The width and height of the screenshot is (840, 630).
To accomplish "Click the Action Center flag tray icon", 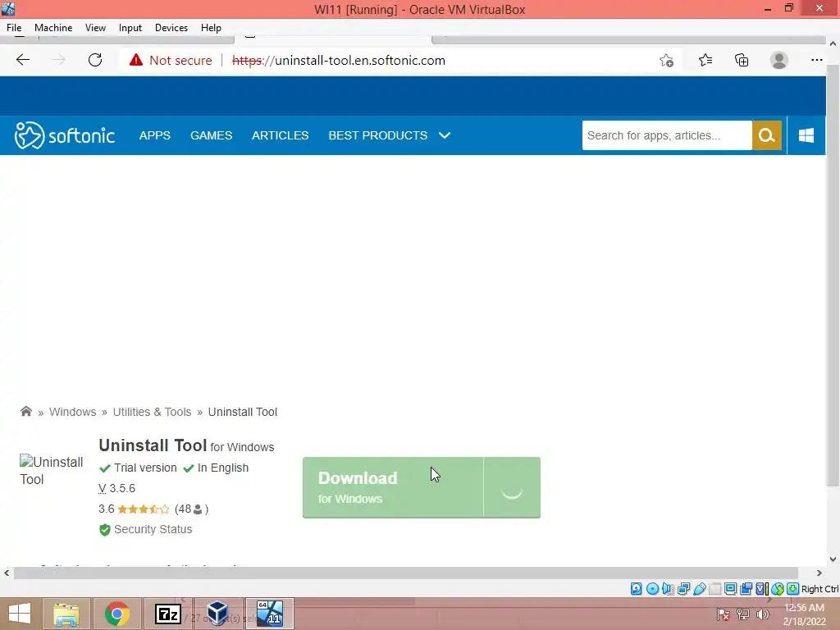I will coord(723,614).
